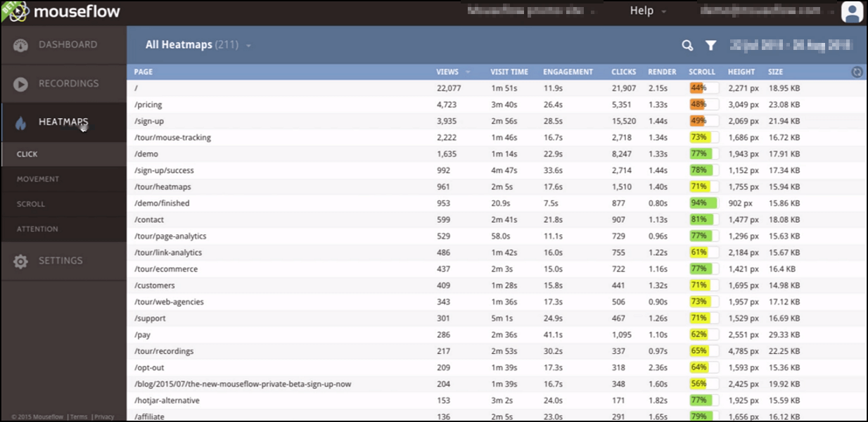Click the 20.9s visit time
The width and height of the screenshot is (868, 422).
(x=501, y=203)
